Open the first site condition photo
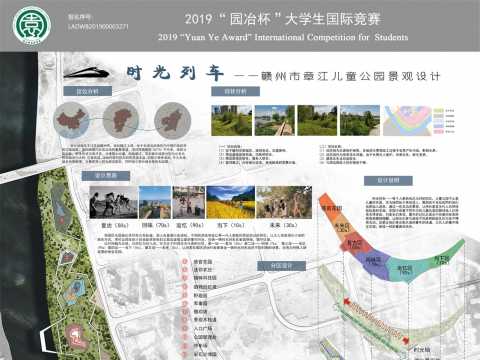Screen dimensions: 480x360 point(232,120)
